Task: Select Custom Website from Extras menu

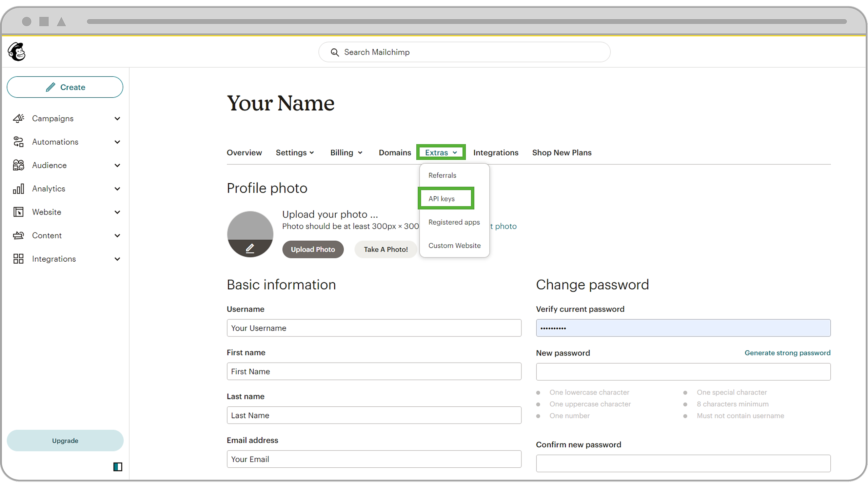Action: (454, 245)
